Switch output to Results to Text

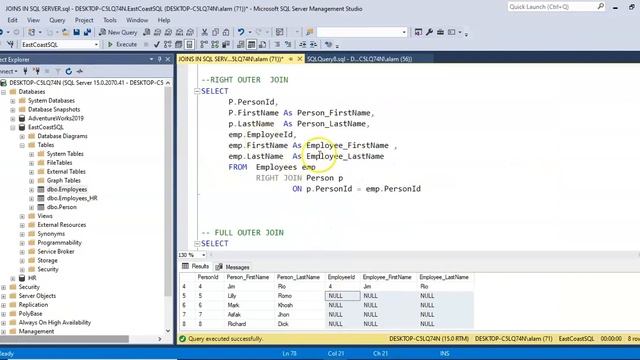tap(241, 44)
